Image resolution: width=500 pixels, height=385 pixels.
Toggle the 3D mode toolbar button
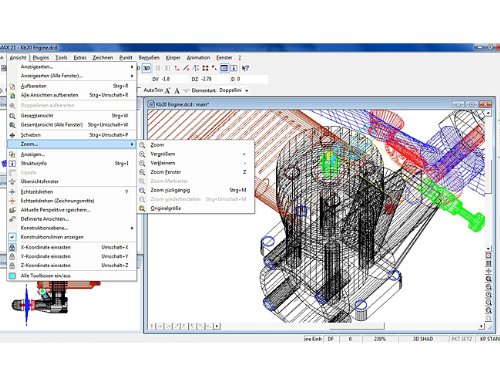pyautogui.click(x=147, y=68)
